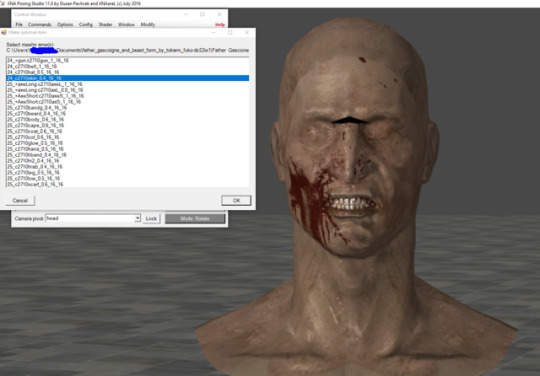Viewport: 540px width, 376px height.
Task: Open the Modify menu
Action: pos(148,24)
